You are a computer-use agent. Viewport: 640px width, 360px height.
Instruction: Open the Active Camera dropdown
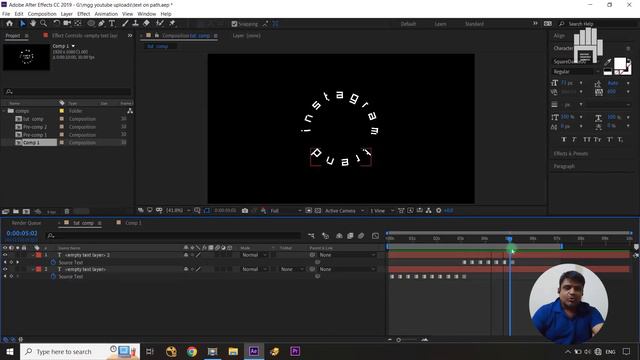(344, 211)
